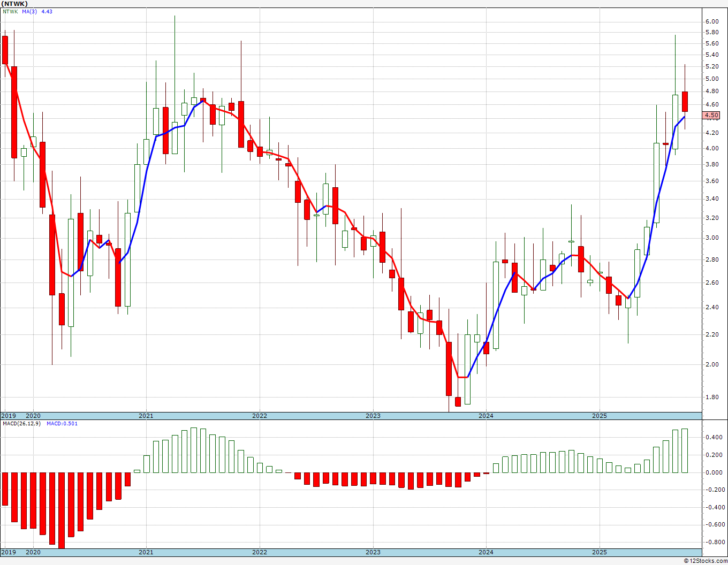This screenshot has width=728, height=565.
Task: Click the 0.000 MACD axis label
Action: [712, 472]
